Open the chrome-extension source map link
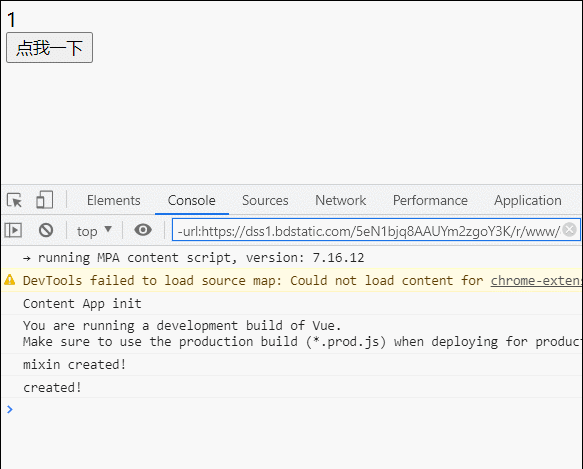 (x=537, y=280)
